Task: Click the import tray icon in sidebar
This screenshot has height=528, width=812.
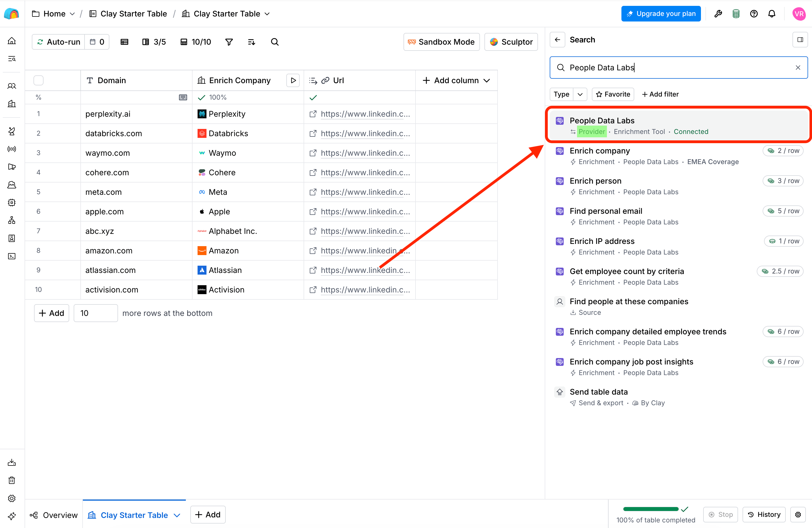Action: [x=12, y=462]
